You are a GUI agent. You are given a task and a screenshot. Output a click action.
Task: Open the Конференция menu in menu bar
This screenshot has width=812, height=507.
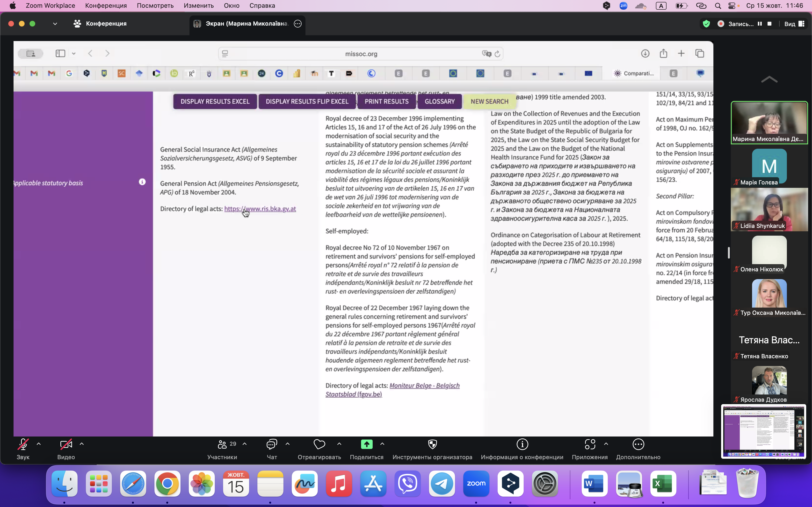106,6
